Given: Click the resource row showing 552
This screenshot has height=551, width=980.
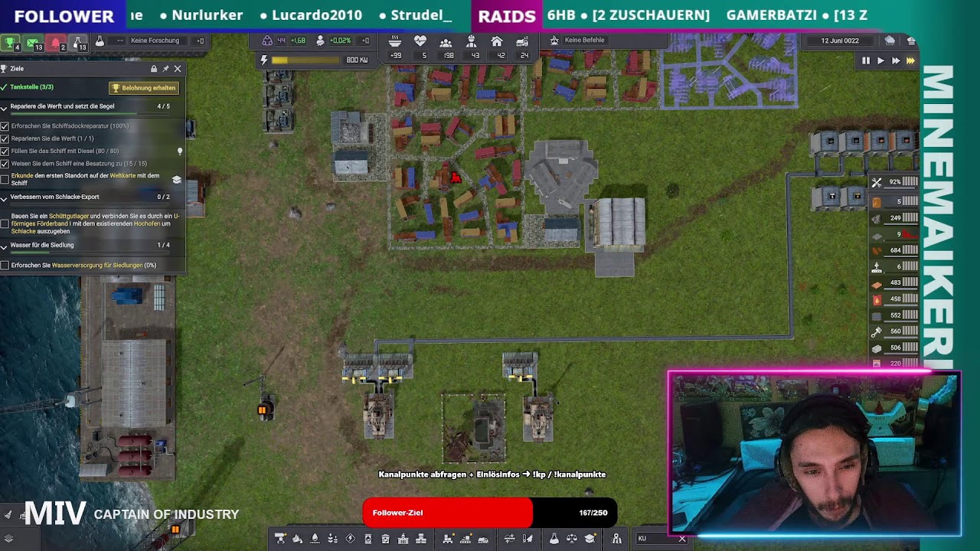Looking at the screenshot, I should [x=894, y=315].
